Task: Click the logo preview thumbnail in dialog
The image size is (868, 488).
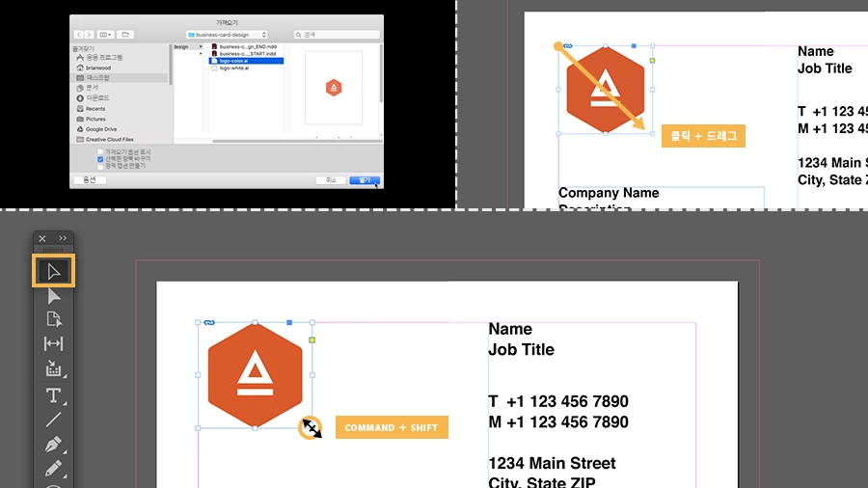Action: (334, 88)
